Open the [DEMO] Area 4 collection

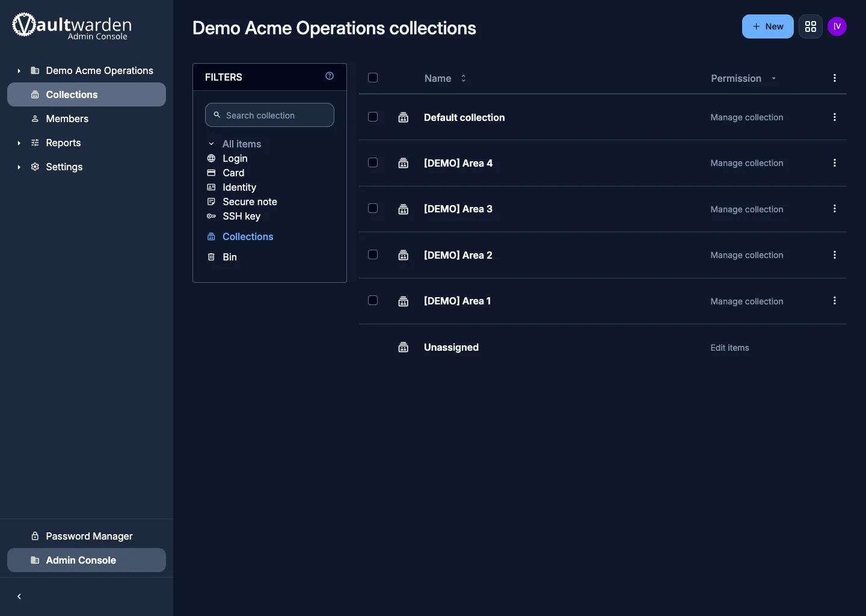coord(458,163)
